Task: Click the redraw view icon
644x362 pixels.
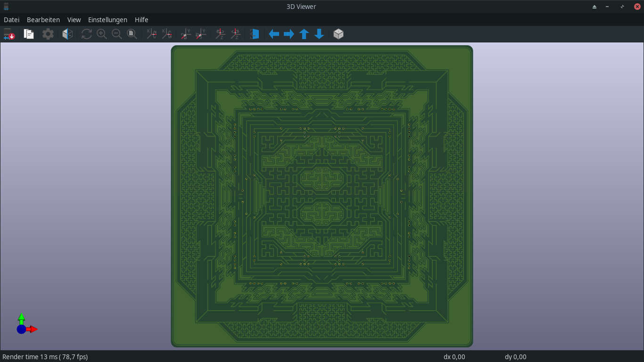Action: tap(86, 34)
